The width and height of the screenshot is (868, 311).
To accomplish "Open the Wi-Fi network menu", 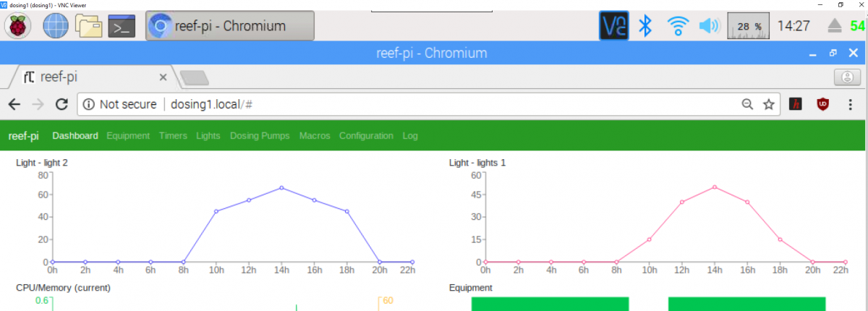I will coord(678,27).
